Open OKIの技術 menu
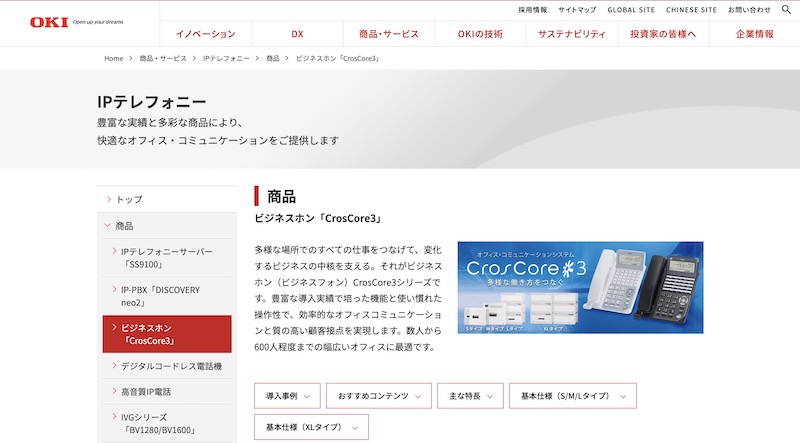Viewport: 800px width, 443px height. pos(480,34)
